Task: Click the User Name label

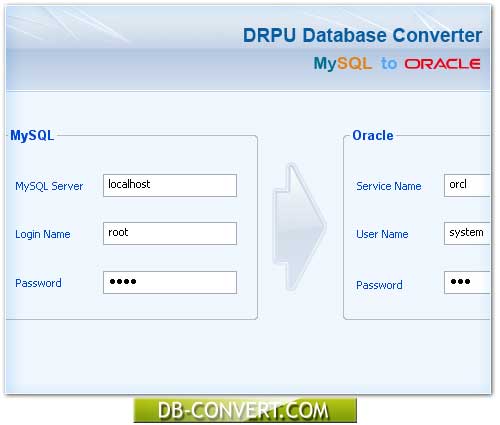Action: tap(382, 234)
